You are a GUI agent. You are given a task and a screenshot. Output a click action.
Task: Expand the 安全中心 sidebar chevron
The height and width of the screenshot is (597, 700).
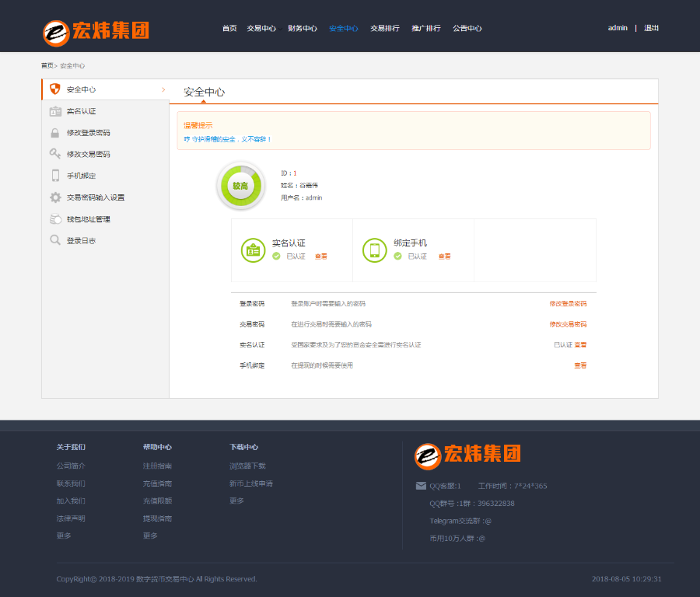pos(163,89)
